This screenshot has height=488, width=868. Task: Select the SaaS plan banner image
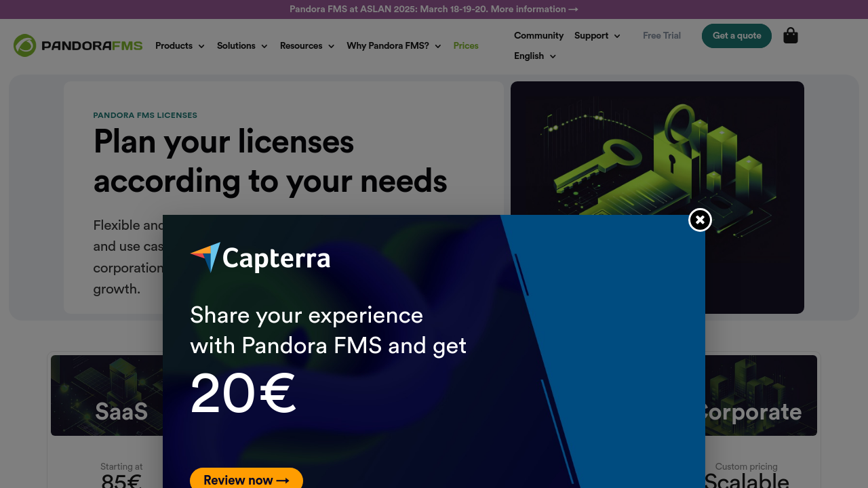coord(107,395)
